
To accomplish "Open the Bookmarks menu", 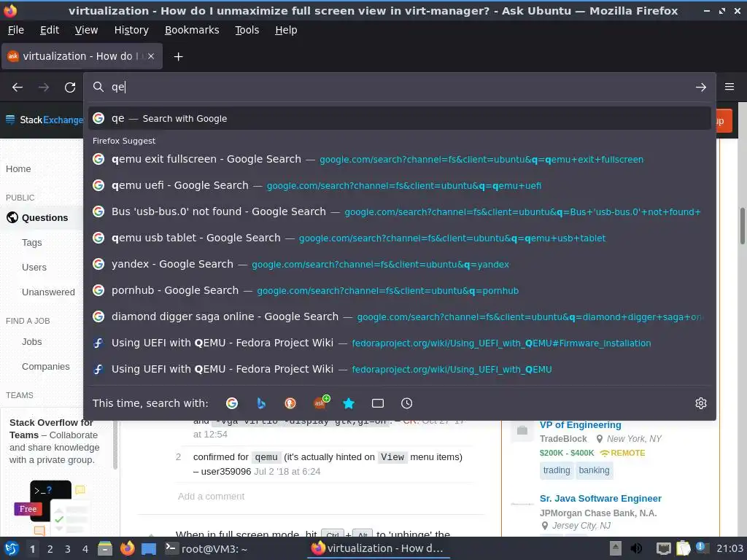I will click(x=192, y=30).
